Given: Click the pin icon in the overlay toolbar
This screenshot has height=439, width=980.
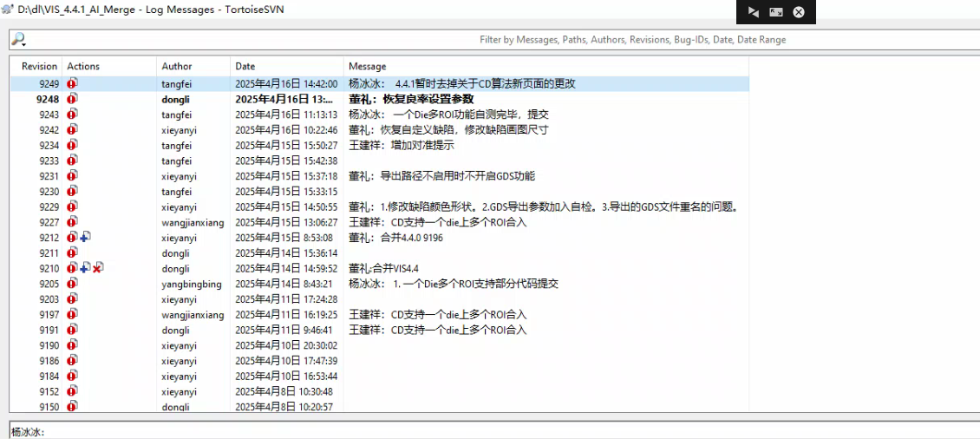Looking at the screenshot, I should coord(754,12).
